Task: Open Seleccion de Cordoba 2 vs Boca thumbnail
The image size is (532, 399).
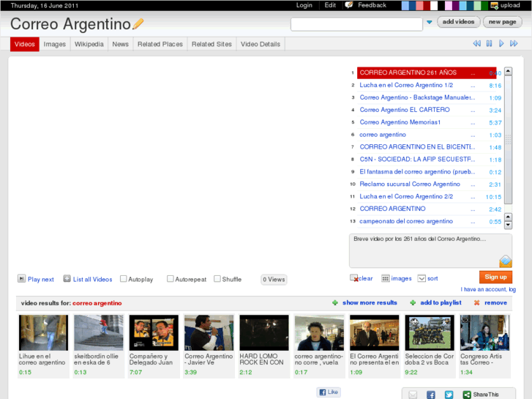Action: pos(430,332)
